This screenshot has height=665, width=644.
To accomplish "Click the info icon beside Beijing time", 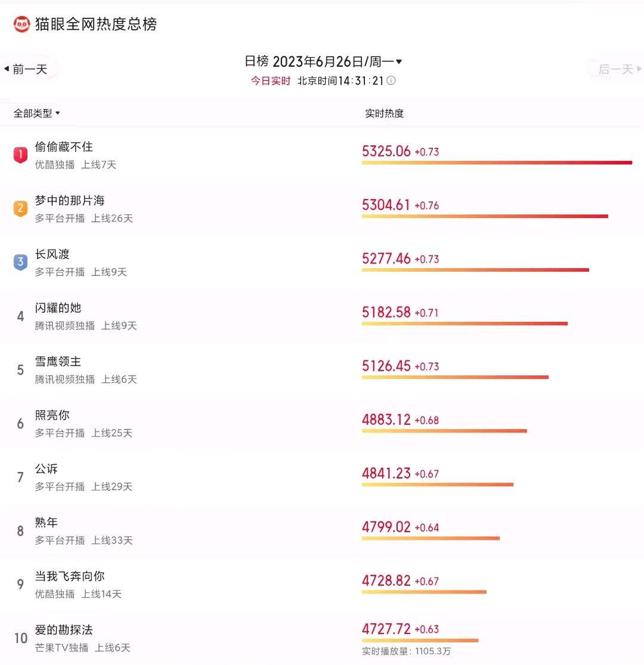I will click(391, 80).
